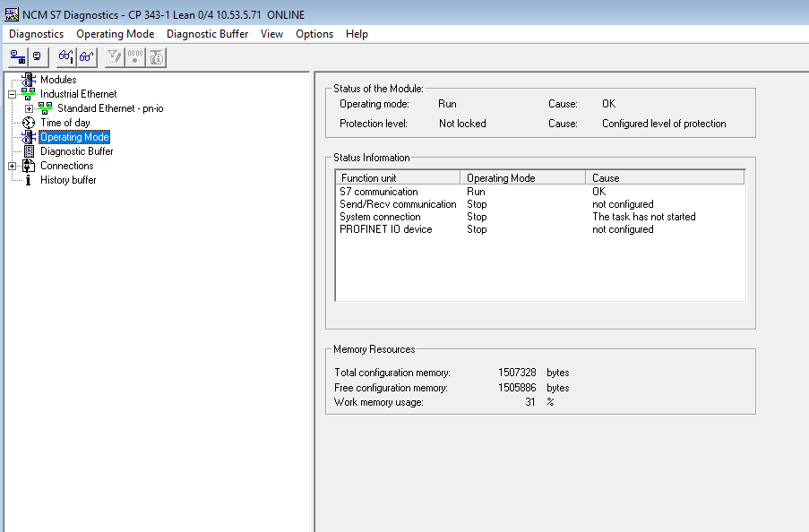Click the History buffer info icon
Viewport: 809px width, 532px height.
coord(29,180)
